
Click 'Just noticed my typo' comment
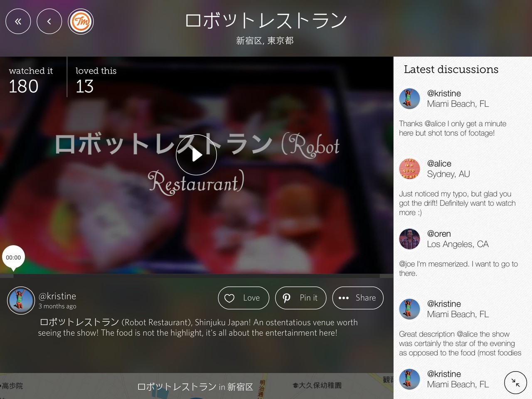pyautogui.click(x=457, y=203)
